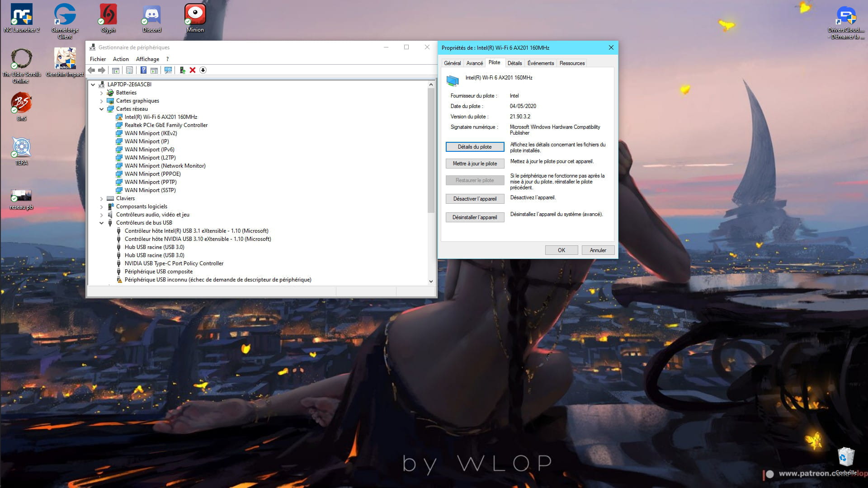The height and width of the screenshot is (488, 868).
Task: Switch to the Avancé tab
Action: tap(475, 63)
